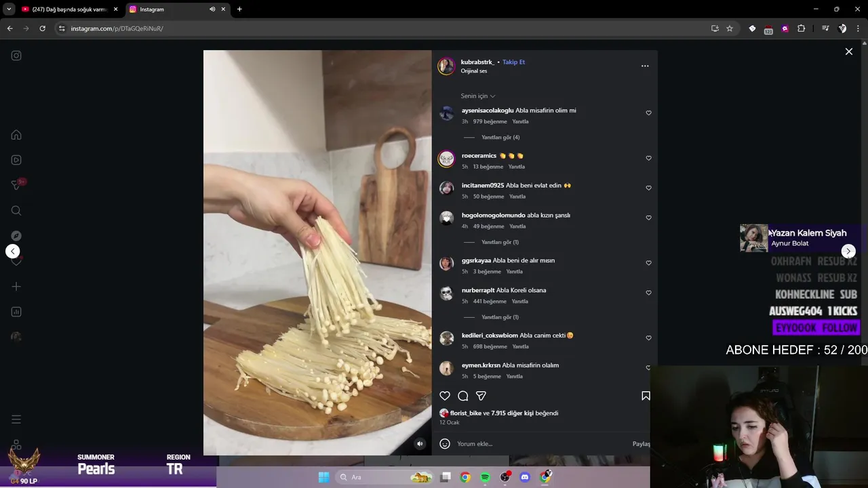Open the emoji picker in the comment box
Viewport: 868px width, 488px height.
(445, 444)
